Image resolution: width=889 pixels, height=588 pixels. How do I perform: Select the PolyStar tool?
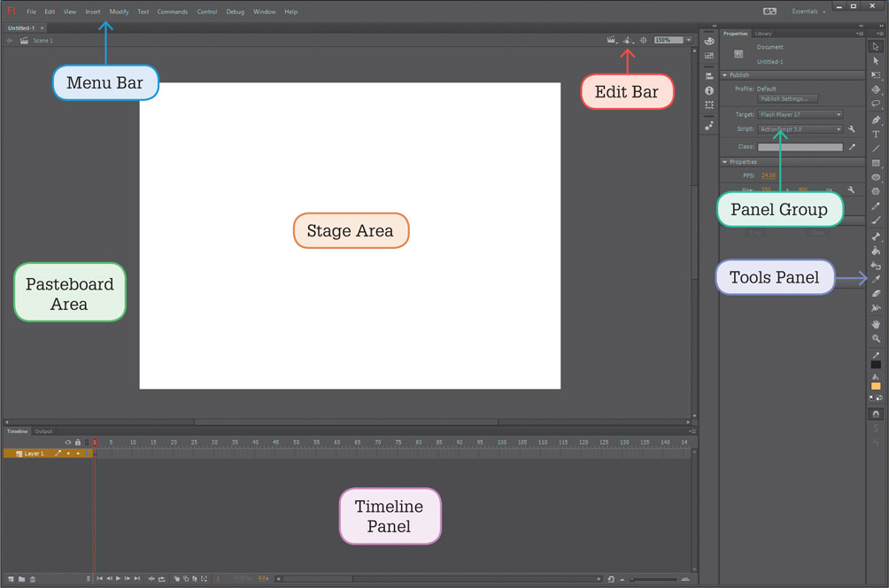(876, 191)
